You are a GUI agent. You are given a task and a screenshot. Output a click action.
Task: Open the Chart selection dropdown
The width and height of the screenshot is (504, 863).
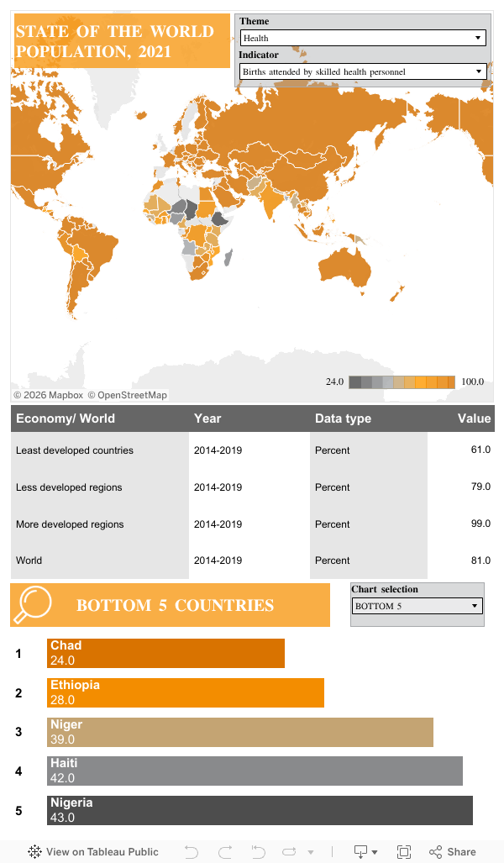pyautogui.click(x=417, y=606)
